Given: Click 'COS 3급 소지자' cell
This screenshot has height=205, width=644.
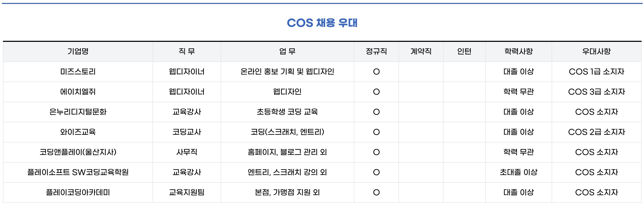Looking at the screenshot, I should 596,92.
